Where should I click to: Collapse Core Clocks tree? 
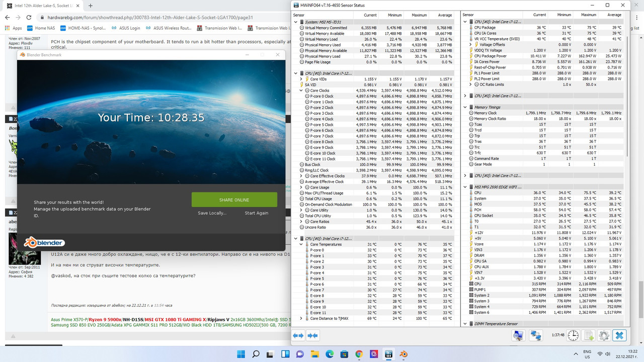[x=301, y=90]
